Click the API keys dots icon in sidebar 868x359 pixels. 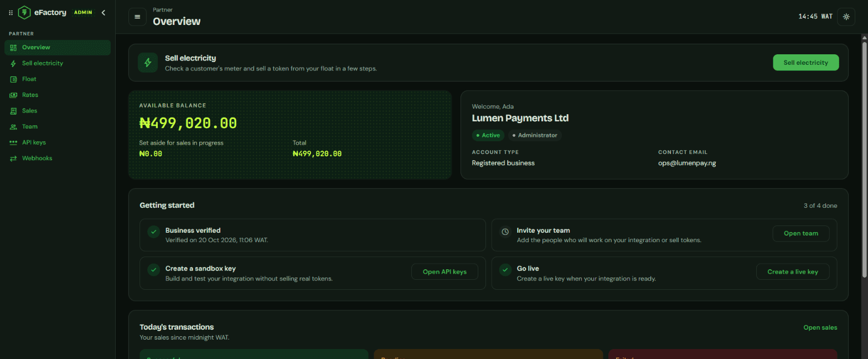13,142
